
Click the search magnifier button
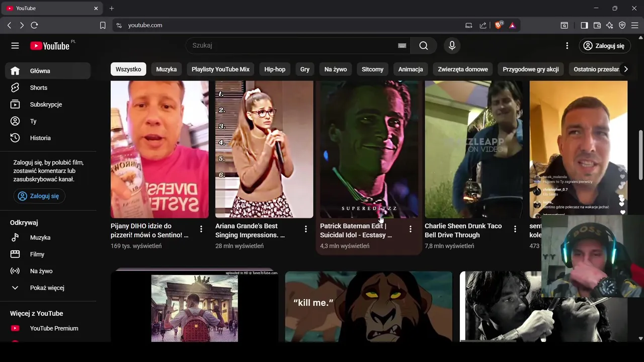pos(424,46)
